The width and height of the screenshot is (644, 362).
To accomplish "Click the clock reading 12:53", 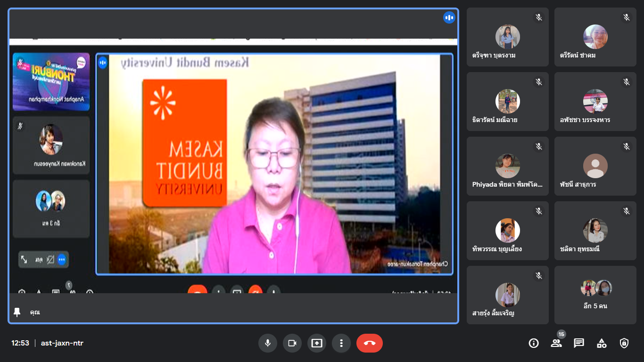I will click(20, 343).
